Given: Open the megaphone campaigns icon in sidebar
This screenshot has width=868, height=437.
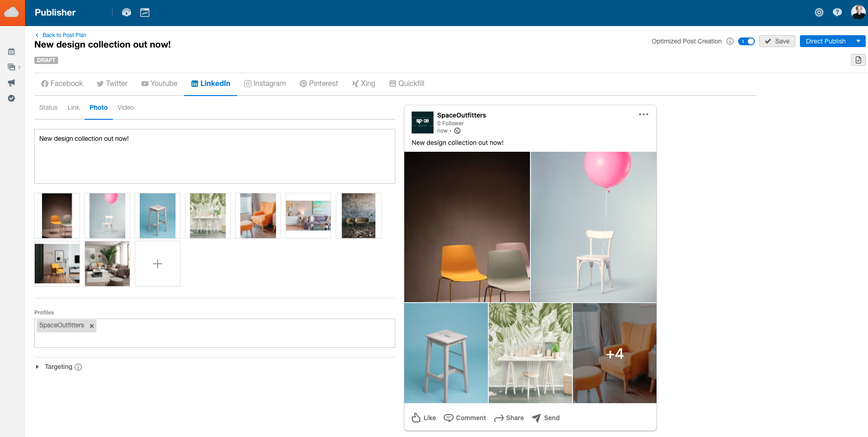Looking at the screenshot, I should [11, 82].
